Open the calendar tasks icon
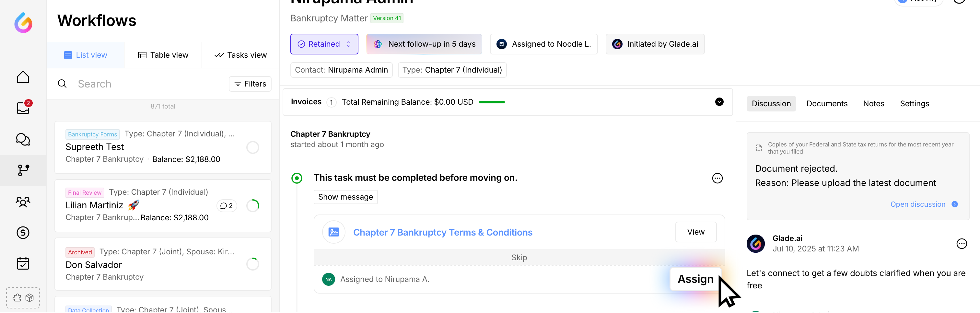Image resolution: width=980 pixels, height=313 pixels. point(23,263)
